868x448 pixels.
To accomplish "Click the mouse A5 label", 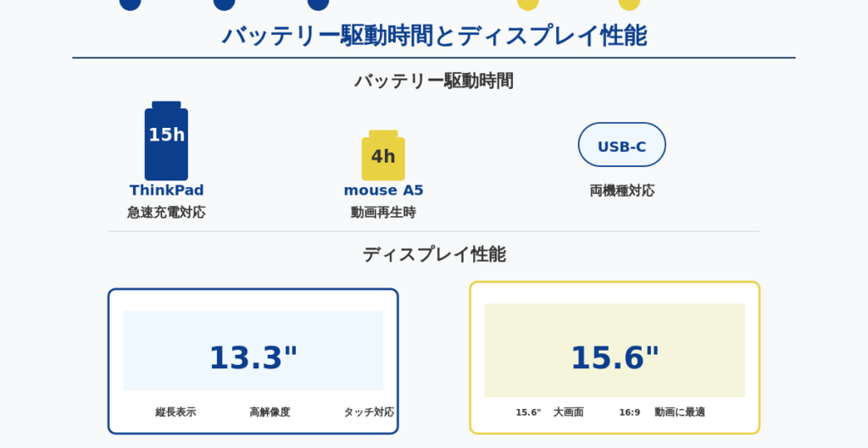I will [x=383, y=190].
